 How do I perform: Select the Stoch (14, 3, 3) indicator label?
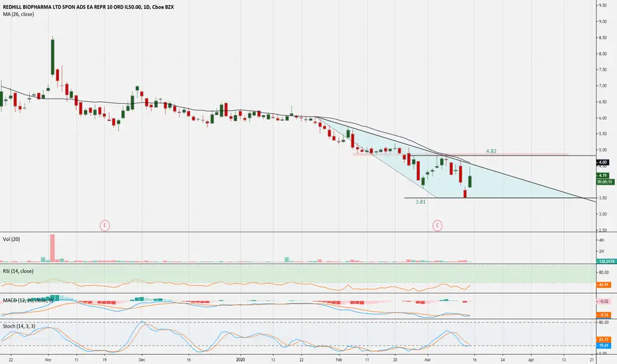point(19,326)
